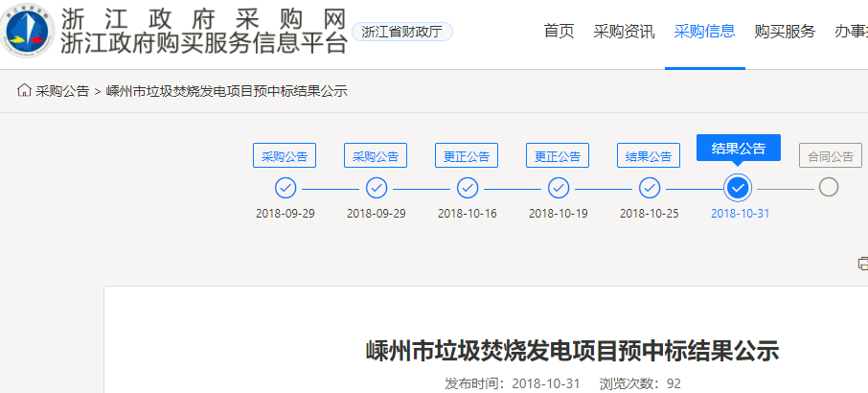Click the empty gray circle under 合同公告
The width and height of the screenshot is (868, 393).
point(829,188)
